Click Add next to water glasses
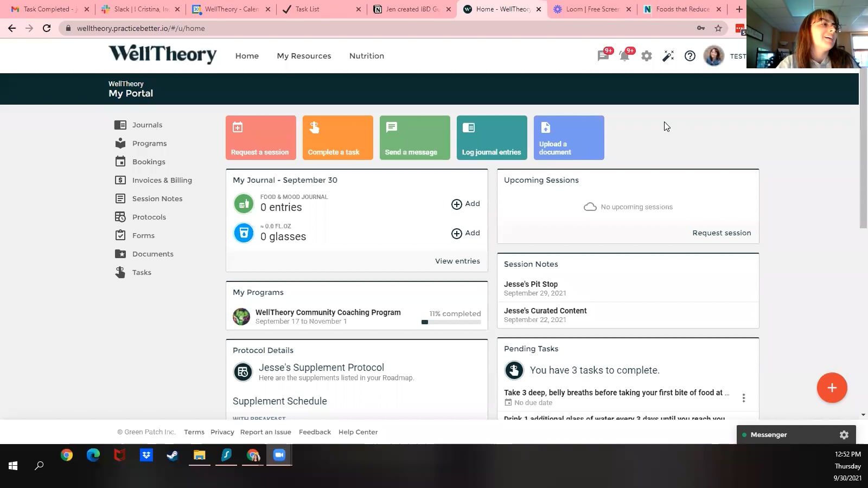 [x=465, y=233]
